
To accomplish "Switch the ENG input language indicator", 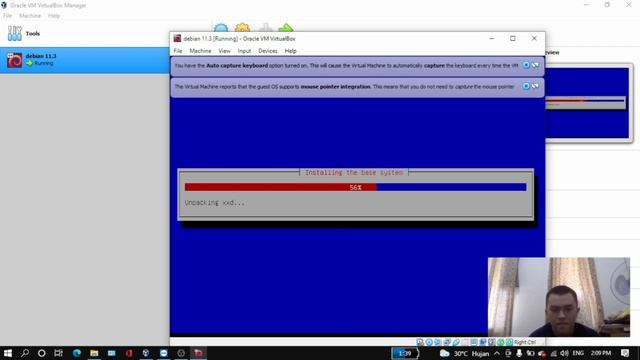I will [x=578, y=353].
